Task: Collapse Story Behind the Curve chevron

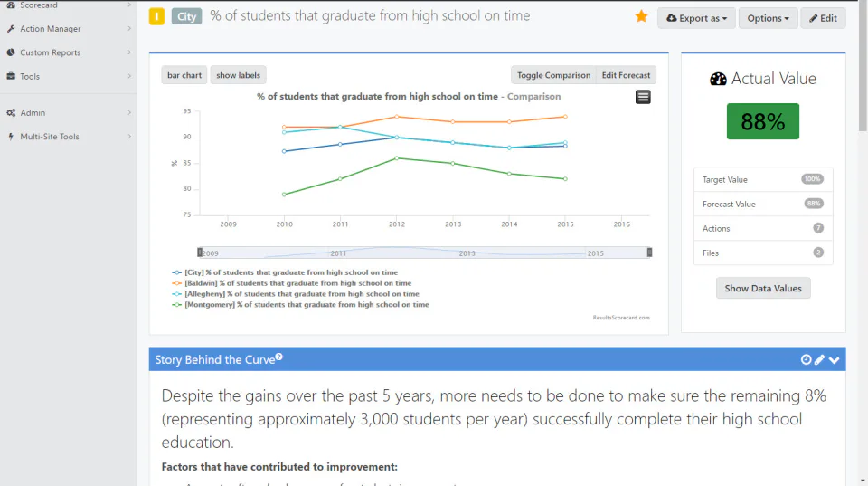Action: coord(835,360)
